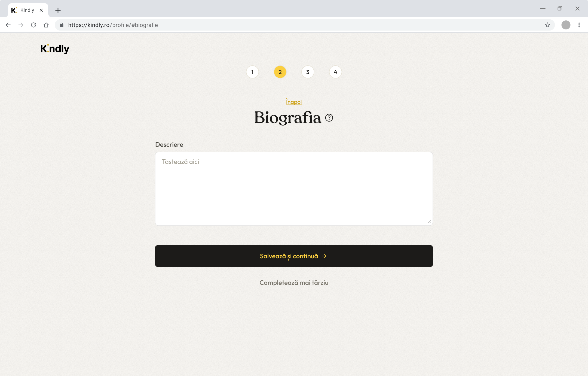Image resolution: width=588 pixels, height=376 pixels.
Task: Open the browser home page
Action: [x=46, y=25]
